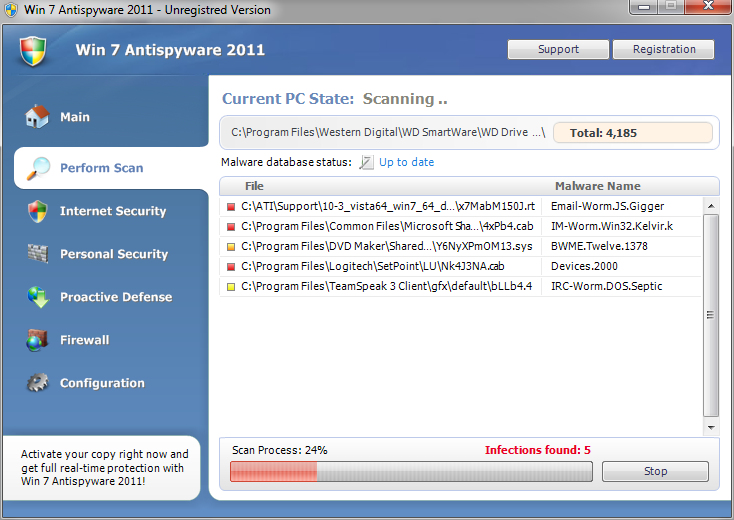Select the Devices.2000 infection row
The height and width of the screenshot is (520, 734).
(461, 266)
